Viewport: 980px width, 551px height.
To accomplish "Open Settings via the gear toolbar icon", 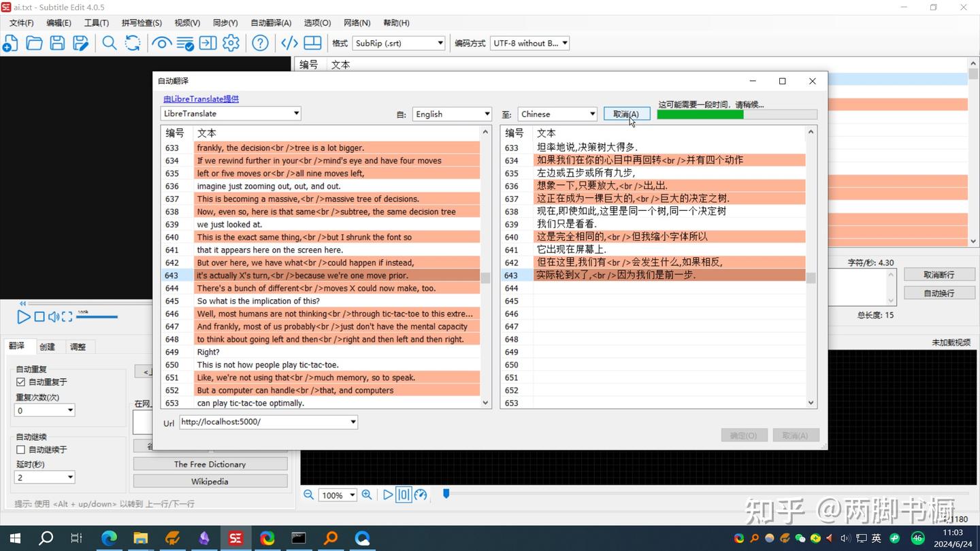I will pyautogui.click(x=231, y=44).
